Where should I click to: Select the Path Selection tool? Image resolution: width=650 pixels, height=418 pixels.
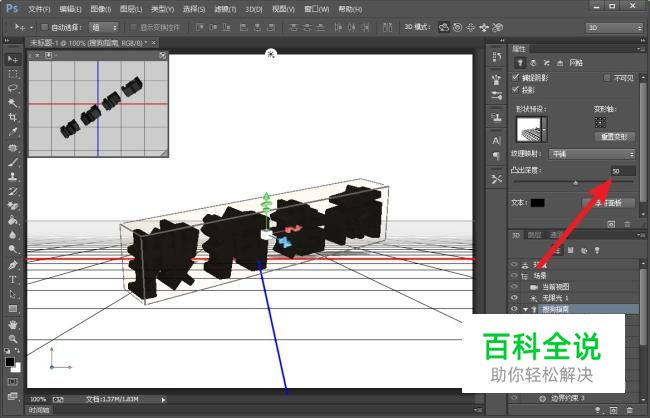[13, 294]
